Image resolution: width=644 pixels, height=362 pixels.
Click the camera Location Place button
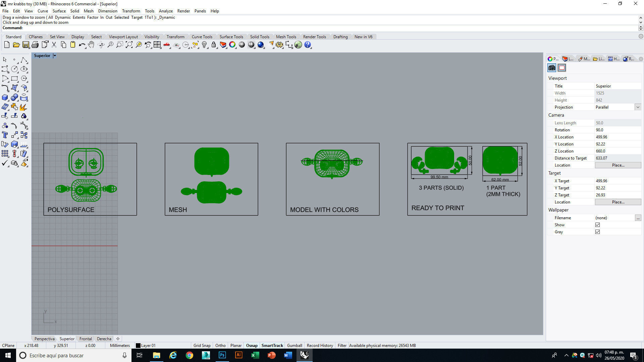pyautogui.click(x=618, y=165)
